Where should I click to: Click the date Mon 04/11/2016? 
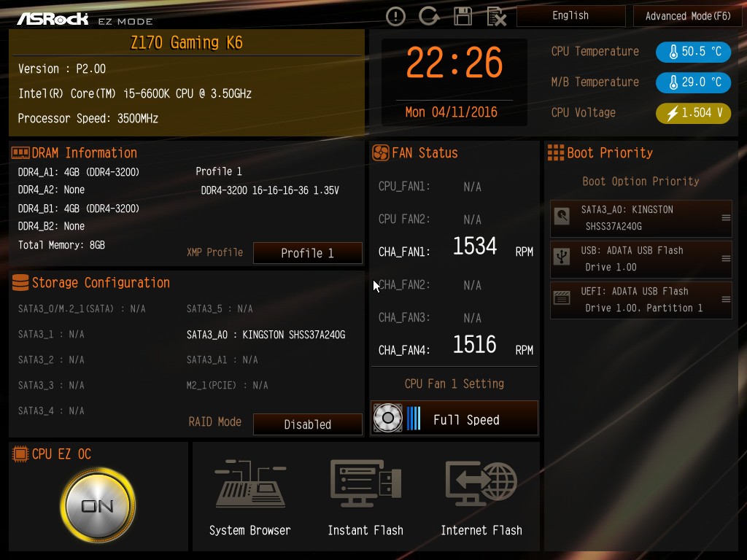pos(451,112)
